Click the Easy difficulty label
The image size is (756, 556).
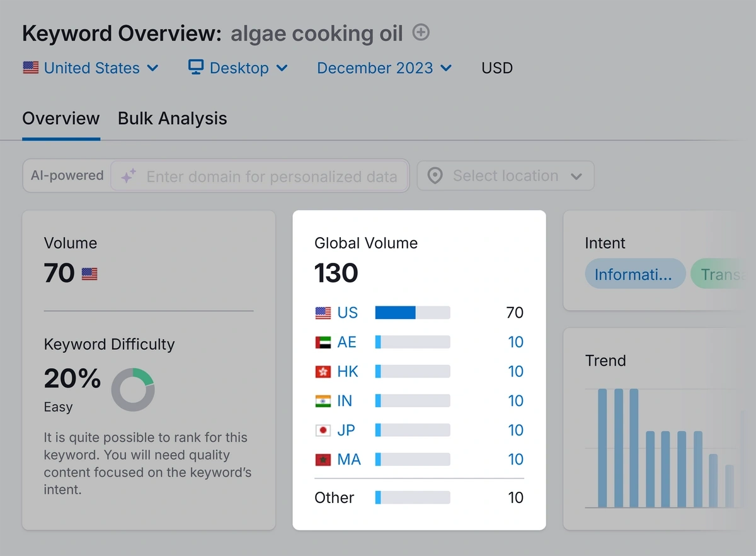59,407
